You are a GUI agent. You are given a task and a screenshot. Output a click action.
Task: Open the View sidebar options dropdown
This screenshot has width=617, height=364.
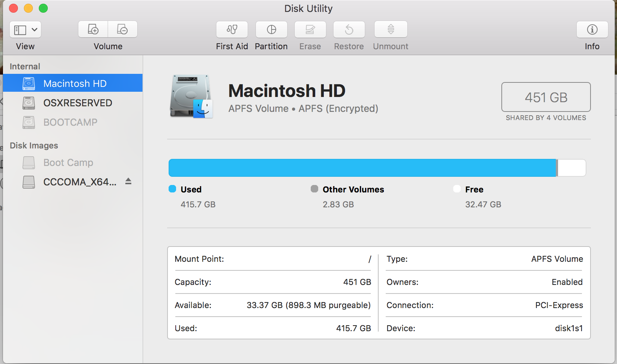coord(25,29)
